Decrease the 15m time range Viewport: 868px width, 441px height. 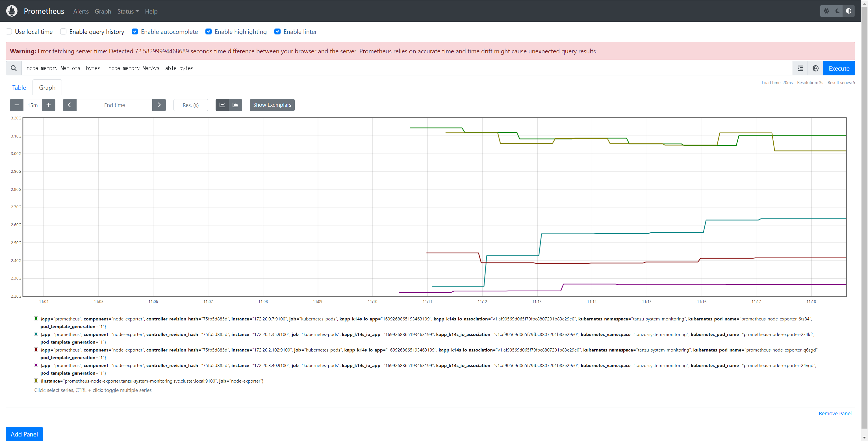coord(16,105)
